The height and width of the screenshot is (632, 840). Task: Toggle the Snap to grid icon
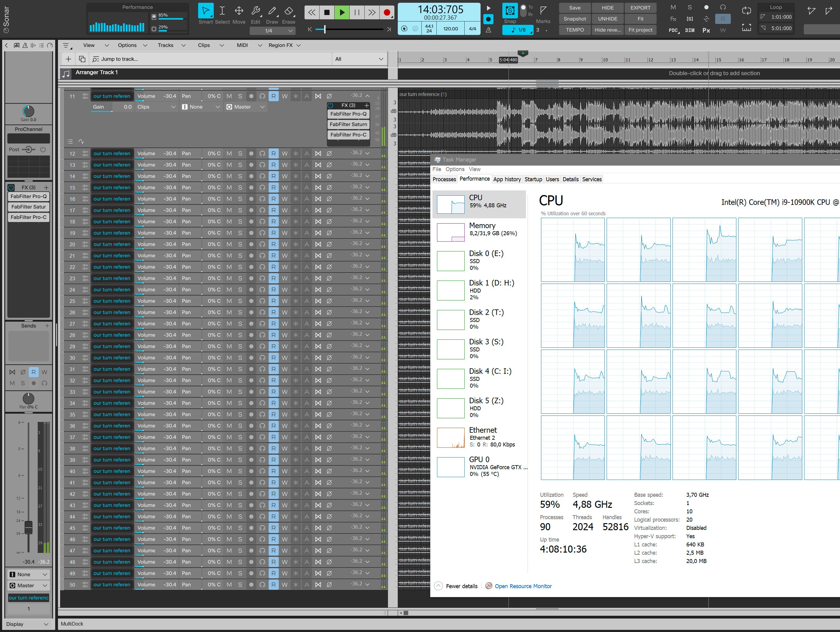[x=510, y=11]
